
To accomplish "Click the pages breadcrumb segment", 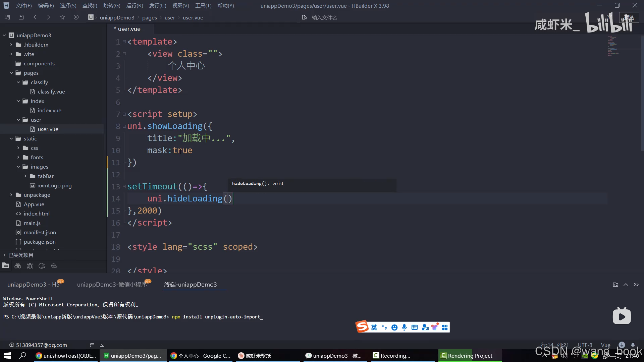I will click(x=149, y=17).
